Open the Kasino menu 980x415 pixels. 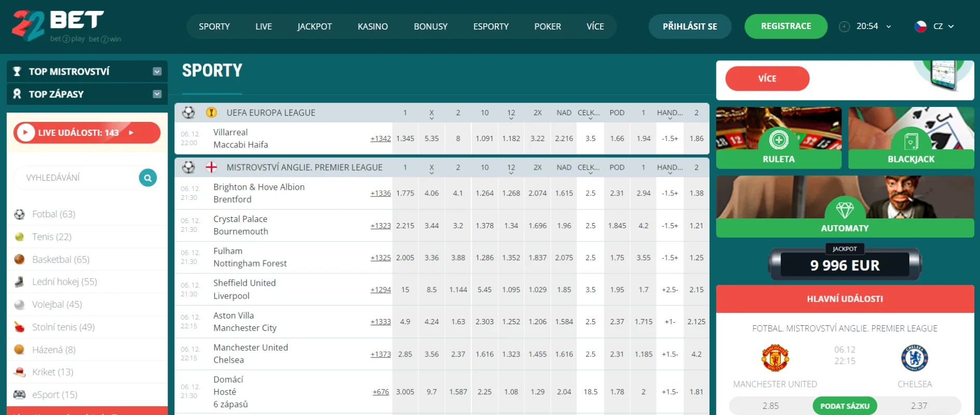tap(373, 26)
